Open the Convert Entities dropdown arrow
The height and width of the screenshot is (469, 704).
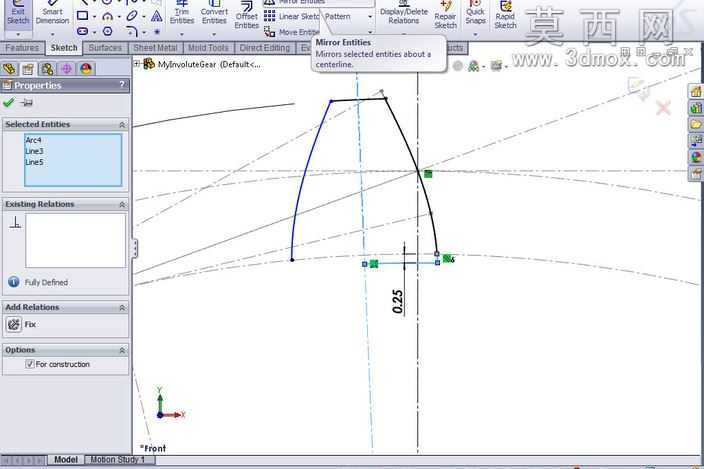[x=214, y=34]
